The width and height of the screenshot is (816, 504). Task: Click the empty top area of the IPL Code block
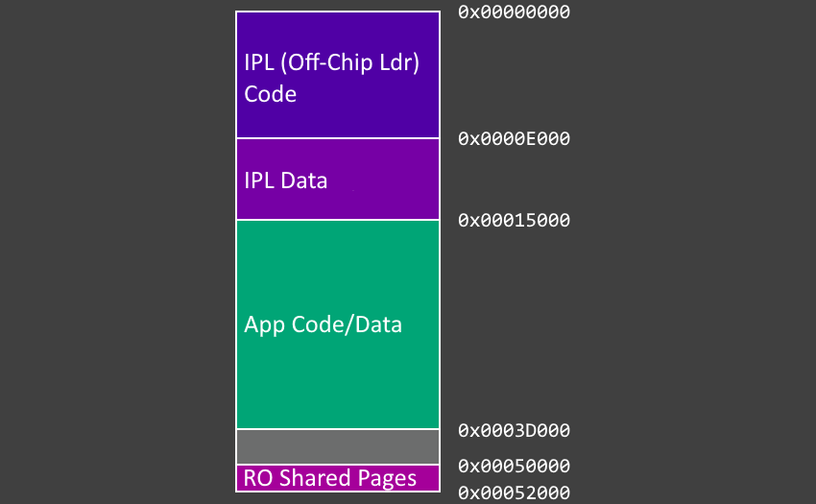point(337,27)
